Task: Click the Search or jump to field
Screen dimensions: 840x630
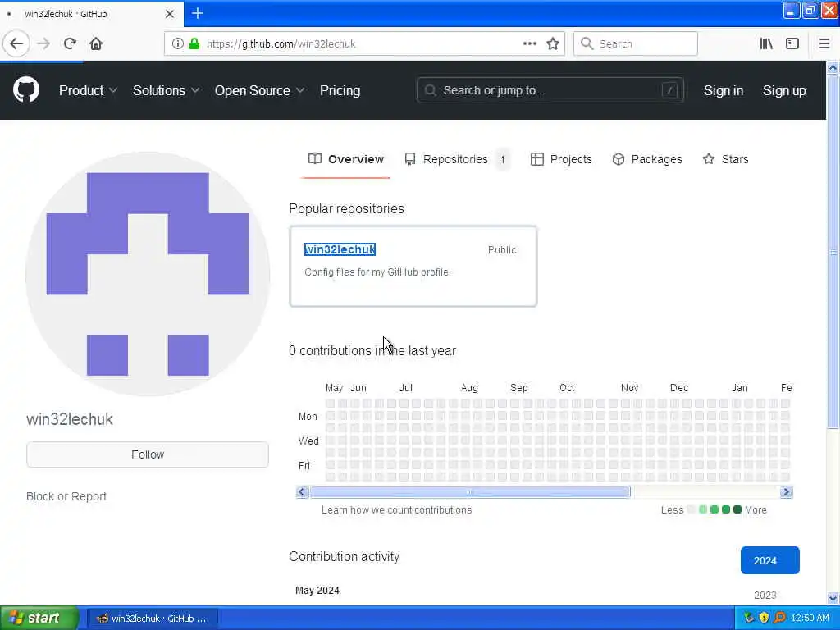Action: 550,90
